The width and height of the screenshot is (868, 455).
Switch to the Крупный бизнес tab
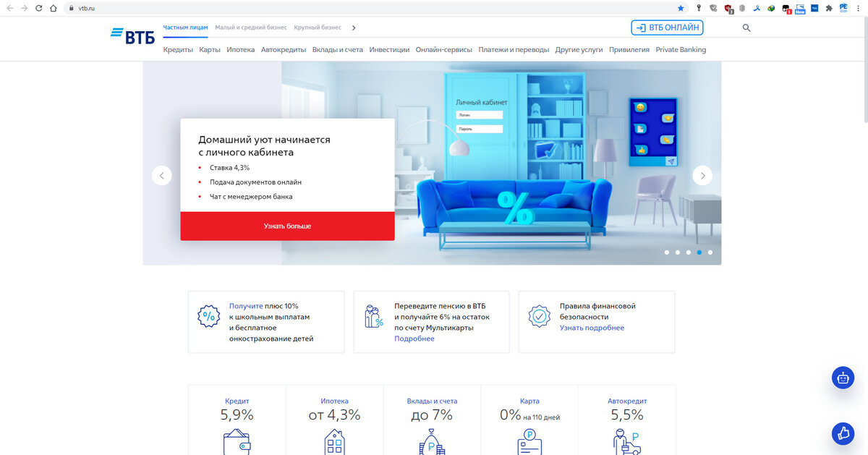tap(318, 27)
